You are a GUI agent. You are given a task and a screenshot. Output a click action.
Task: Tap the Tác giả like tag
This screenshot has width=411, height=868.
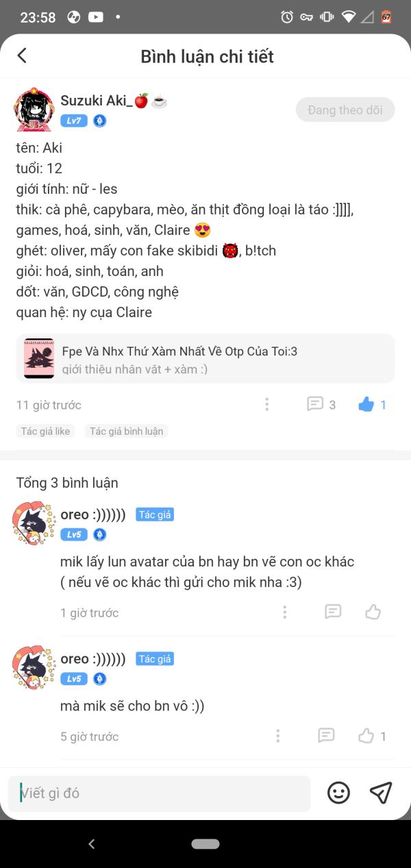tap(45, 431)
